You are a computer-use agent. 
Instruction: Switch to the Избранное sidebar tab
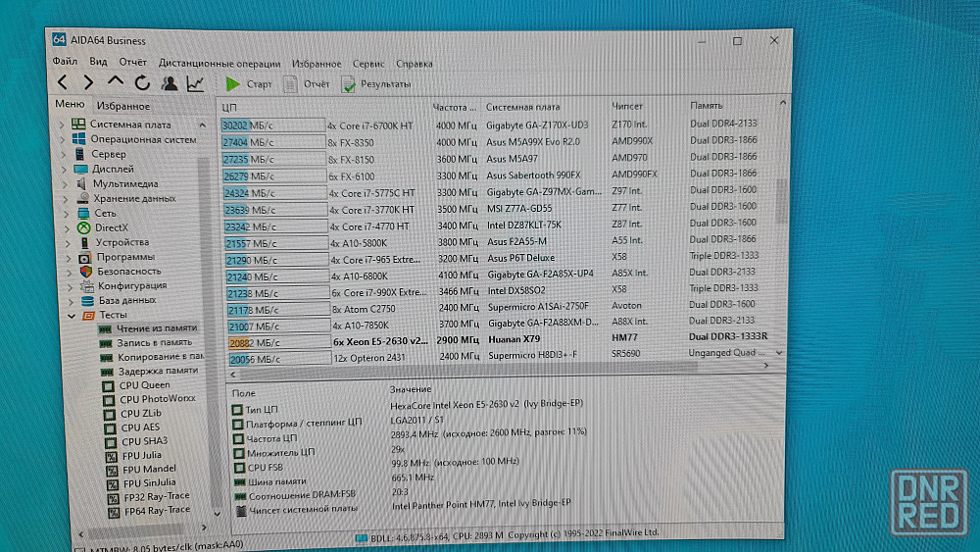click(123, 106)
